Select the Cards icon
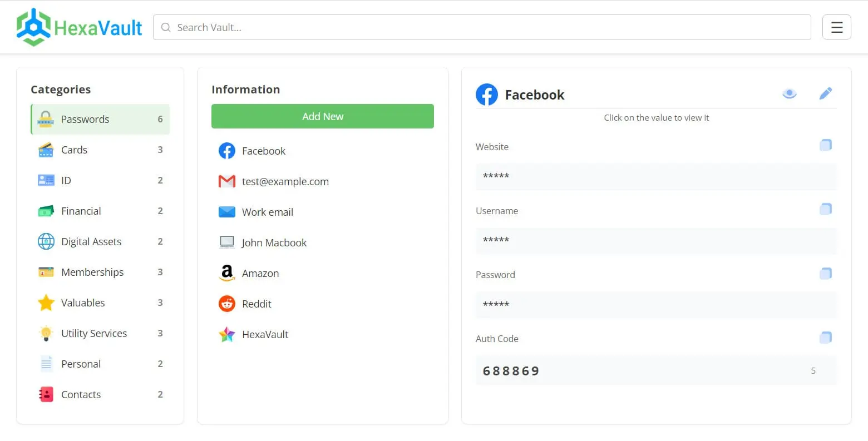This screenshot has height=441, width=868. [x=46, y=150]
